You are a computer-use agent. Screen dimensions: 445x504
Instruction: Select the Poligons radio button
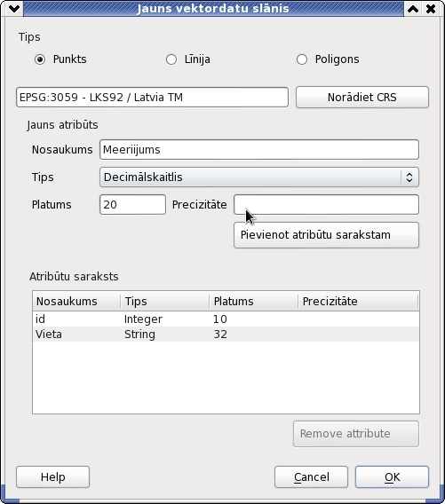[302, 59]
